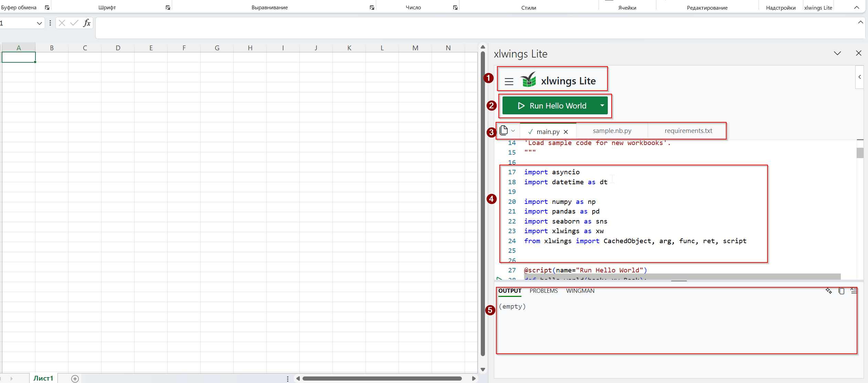This screenshot has width=868, height=383.
Task: Collapse the ribbon with the top chevron
Action: pyautogui.click(x=857, y=8)
